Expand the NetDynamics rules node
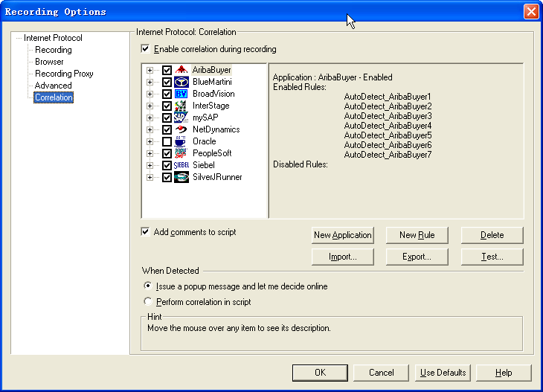543x392 pixels. (x=150, y=129)
